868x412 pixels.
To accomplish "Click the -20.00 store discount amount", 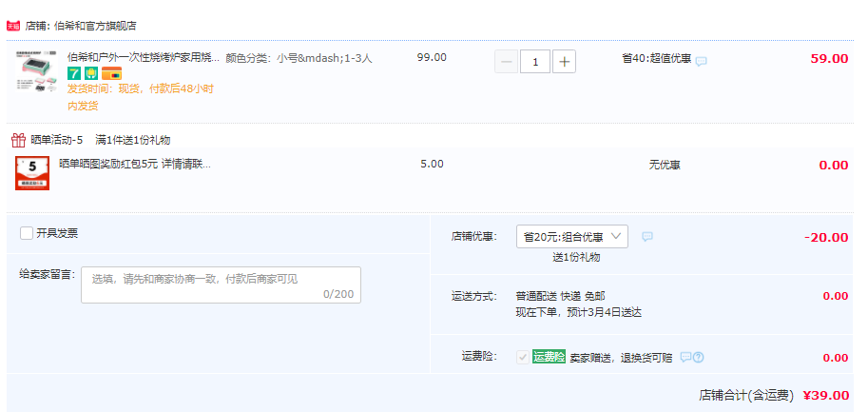I will pyautogui.click(x=826, y=238).
